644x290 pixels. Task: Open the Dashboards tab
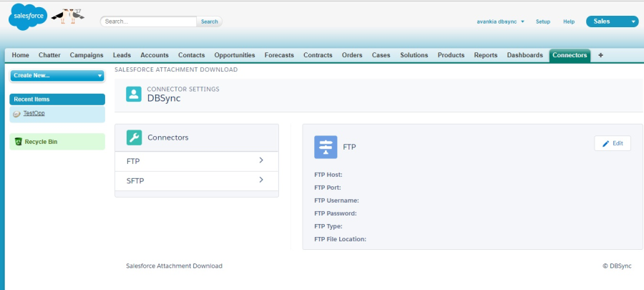point(525,55)
